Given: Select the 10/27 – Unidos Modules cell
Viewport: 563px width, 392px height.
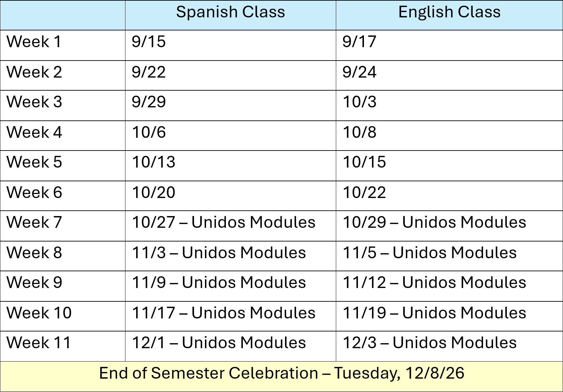Looking at the screenshot, I should click(230, 226).
